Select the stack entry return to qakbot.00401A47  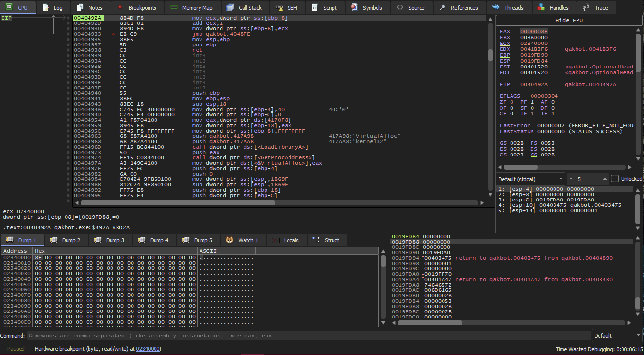point(534,279)
